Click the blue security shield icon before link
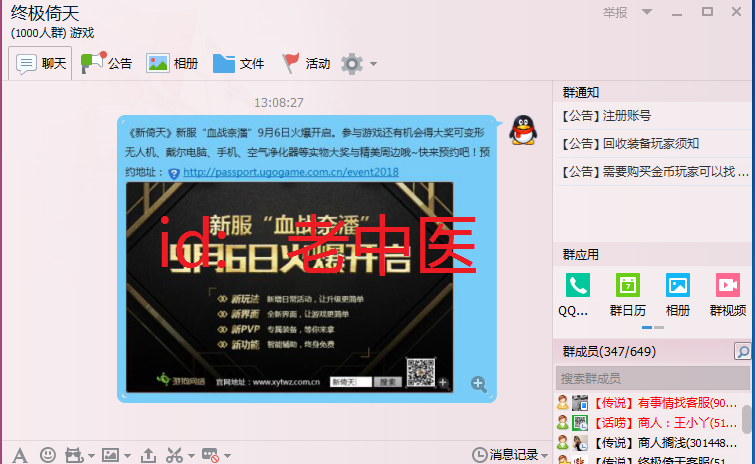 (174, 173)
